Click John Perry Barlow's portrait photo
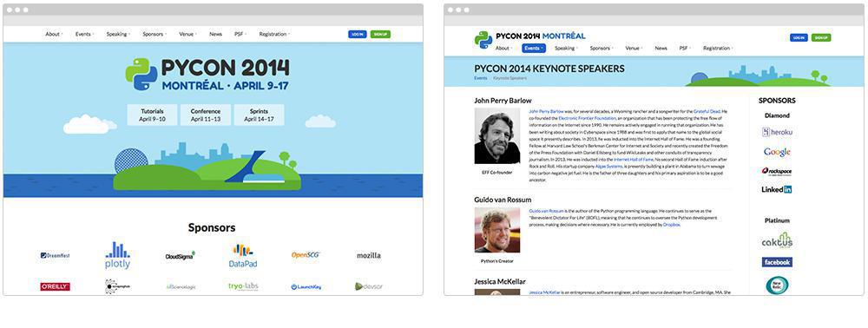 [497, 135]
